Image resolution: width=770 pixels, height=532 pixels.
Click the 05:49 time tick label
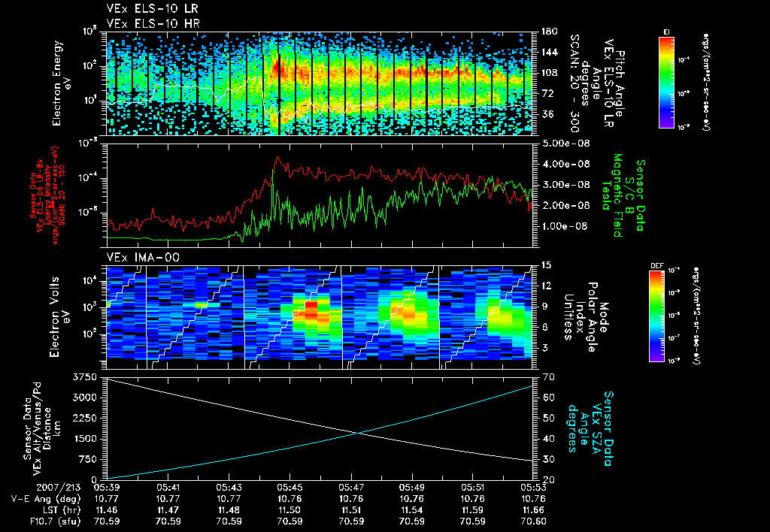(411, 488)
